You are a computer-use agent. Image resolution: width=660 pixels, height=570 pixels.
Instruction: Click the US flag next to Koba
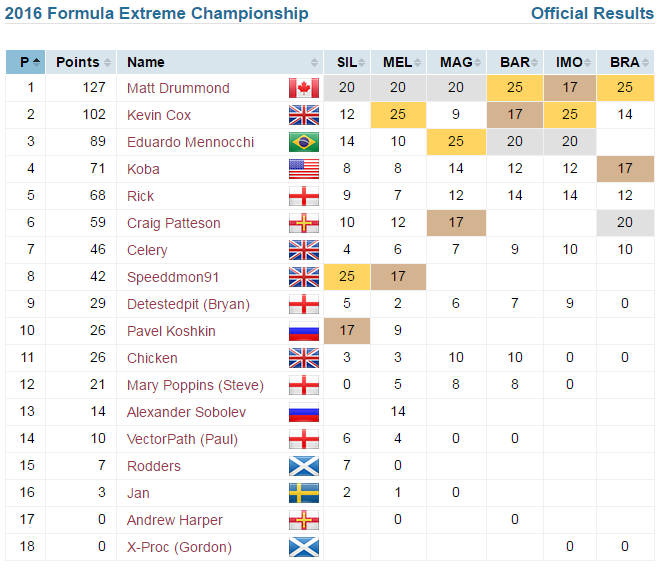coord(303,169)
